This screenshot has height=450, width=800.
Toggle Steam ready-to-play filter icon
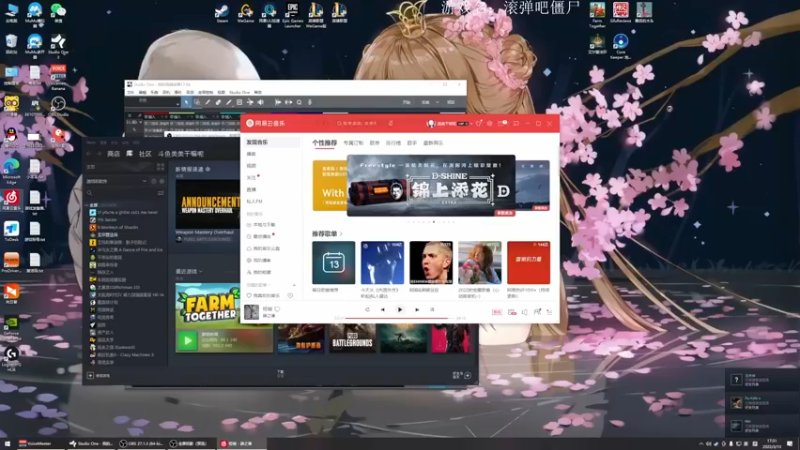[x=162, y=181]
